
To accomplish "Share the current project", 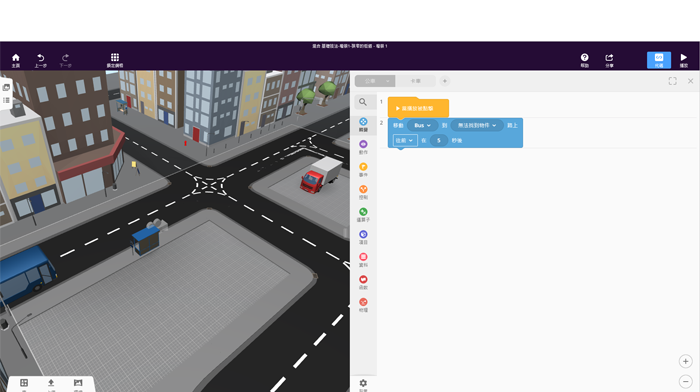I will click(609, 60).
